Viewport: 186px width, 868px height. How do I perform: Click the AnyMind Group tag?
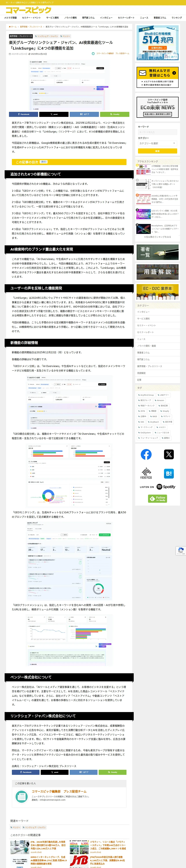146,395
